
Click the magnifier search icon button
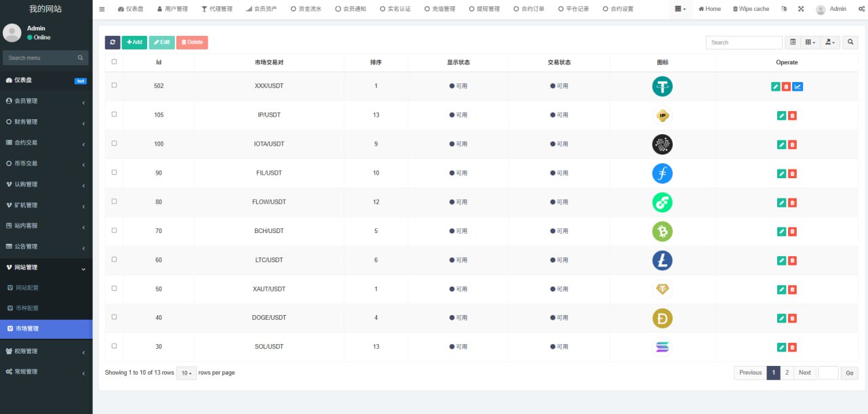850,42
